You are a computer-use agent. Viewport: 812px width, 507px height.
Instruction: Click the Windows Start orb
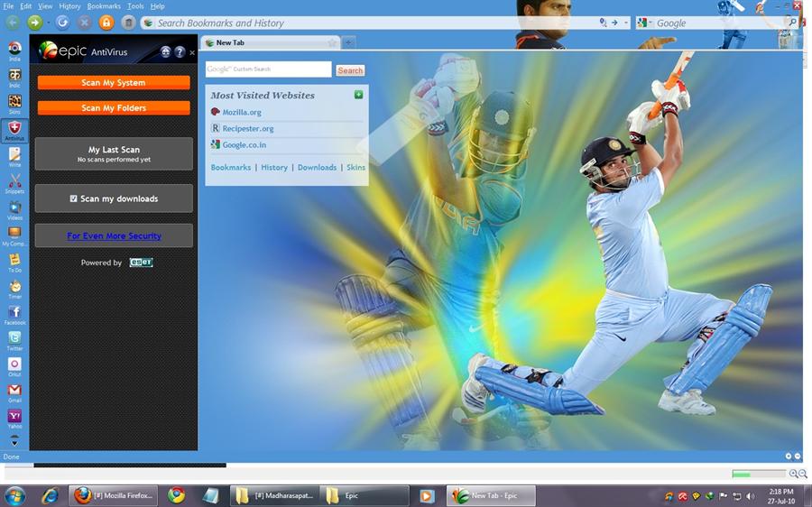pyautogui.click(x=14, y=495)
